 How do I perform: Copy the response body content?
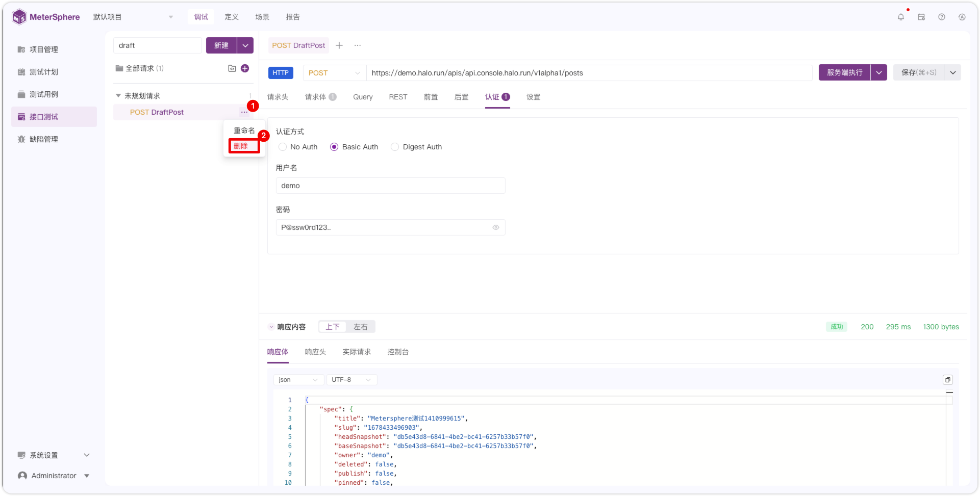point(948,380)
